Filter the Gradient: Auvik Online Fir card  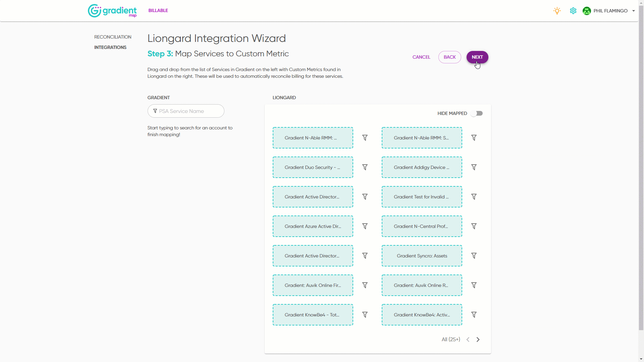365,285
